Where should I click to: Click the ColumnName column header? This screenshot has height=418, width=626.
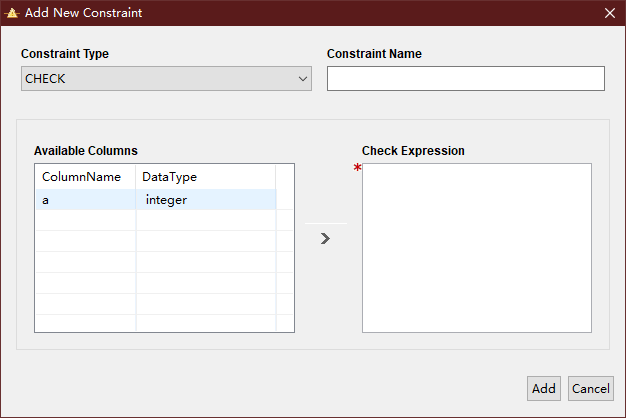click(x=86, y=177)
